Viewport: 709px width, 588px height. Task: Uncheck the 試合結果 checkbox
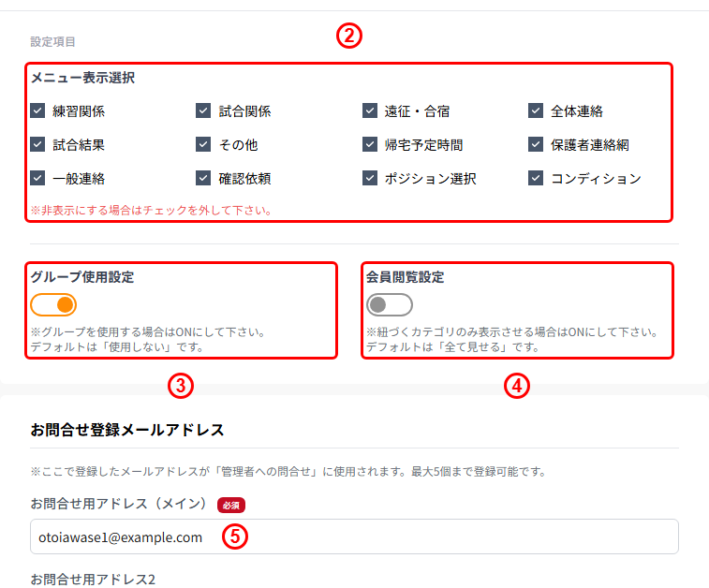[x=37, y=144]
